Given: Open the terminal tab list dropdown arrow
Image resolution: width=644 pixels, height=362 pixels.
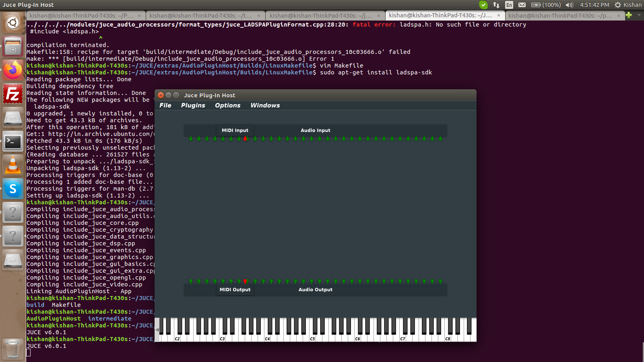Looking at the screenshot, I should (x=639, y=15).
